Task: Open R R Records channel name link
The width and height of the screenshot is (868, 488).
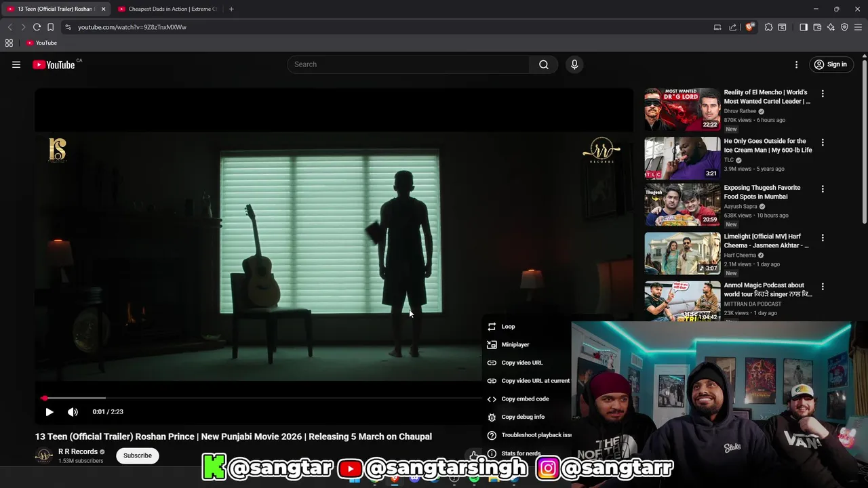Action: (78, 451)
